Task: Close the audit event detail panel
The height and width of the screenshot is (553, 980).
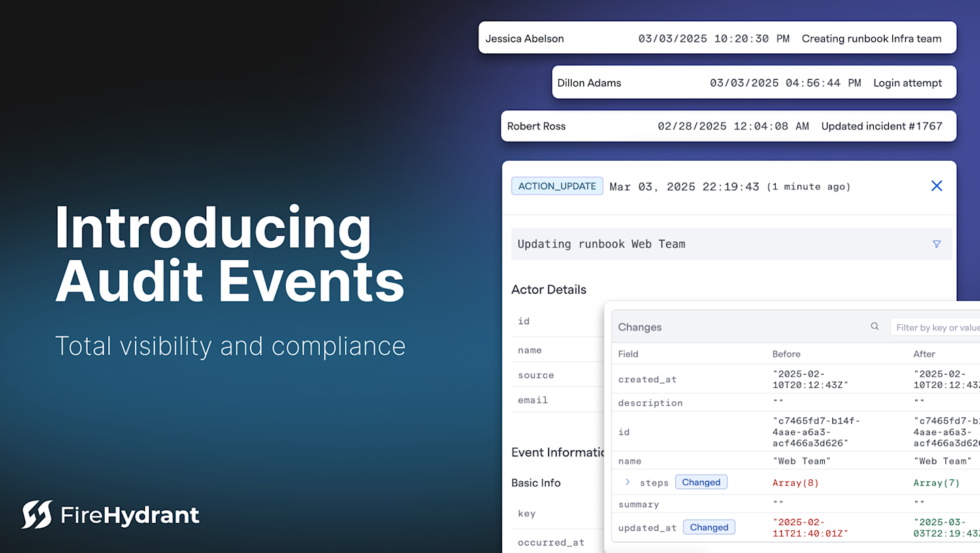Action: [x=936, y=186]
